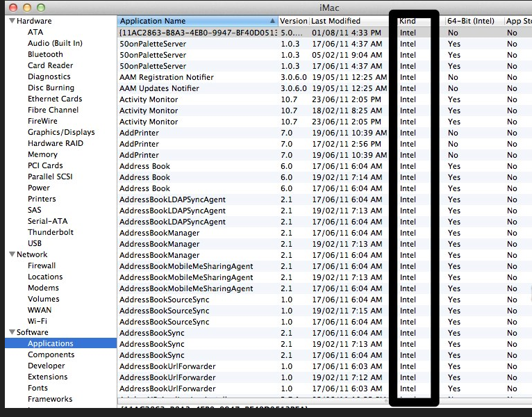532x417 pixels.
Task: Select WWAN entry
Action: click(40, 310)
